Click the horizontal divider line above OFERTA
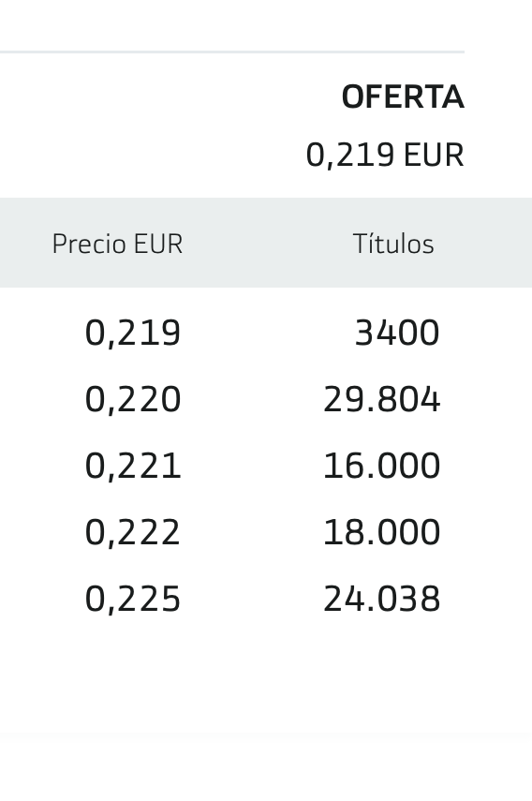 click(232, 52)
